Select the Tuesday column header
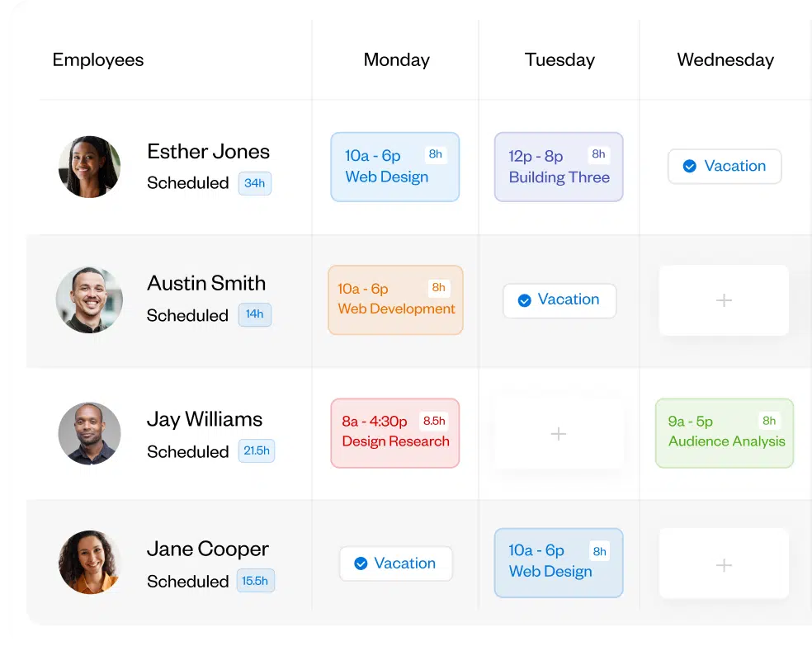This screenshot has width=812, height=646. coord(559,59)
